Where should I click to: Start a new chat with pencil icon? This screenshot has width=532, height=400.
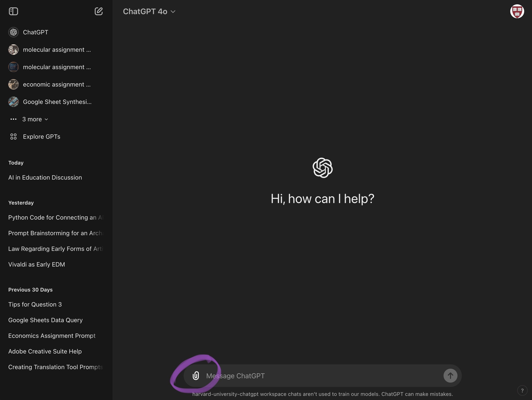[99, 11]
